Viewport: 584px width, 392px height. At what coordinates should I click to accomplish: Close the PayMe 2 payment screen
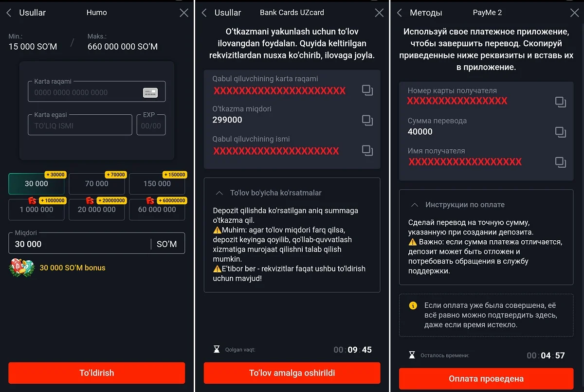click(574, 13)
